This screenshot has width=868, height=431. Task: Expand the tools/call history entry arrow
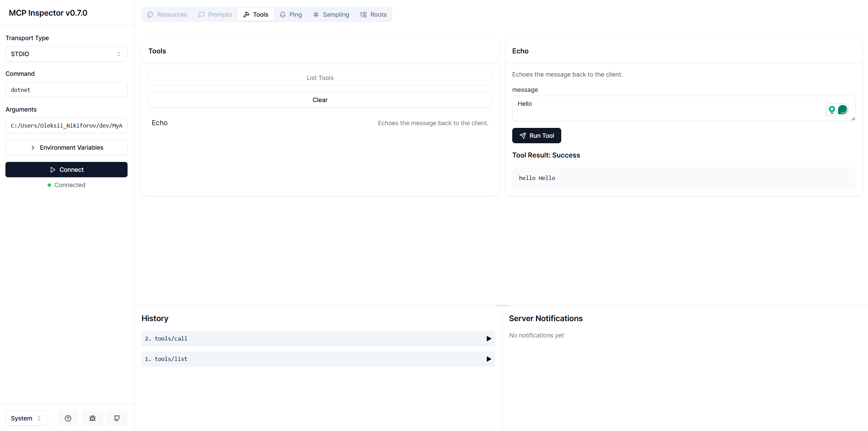(x=489, y=338)
